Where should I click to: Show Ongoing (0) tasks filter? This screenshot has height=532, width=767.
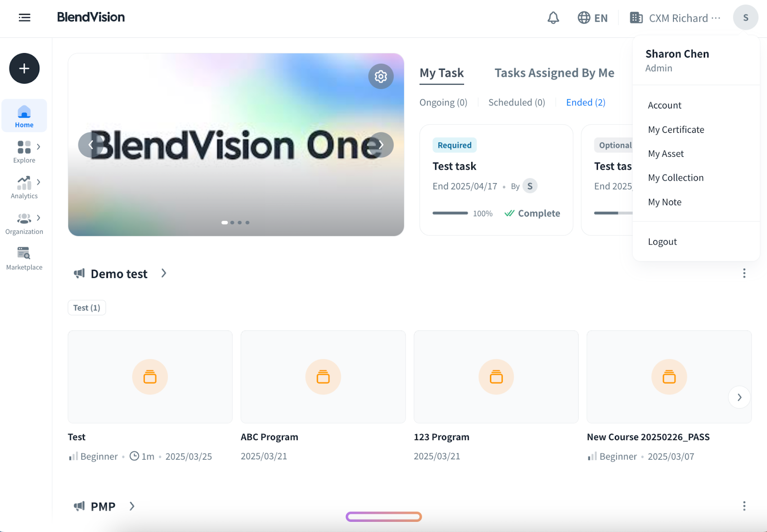pyautogui.click(x=443, y=103)
